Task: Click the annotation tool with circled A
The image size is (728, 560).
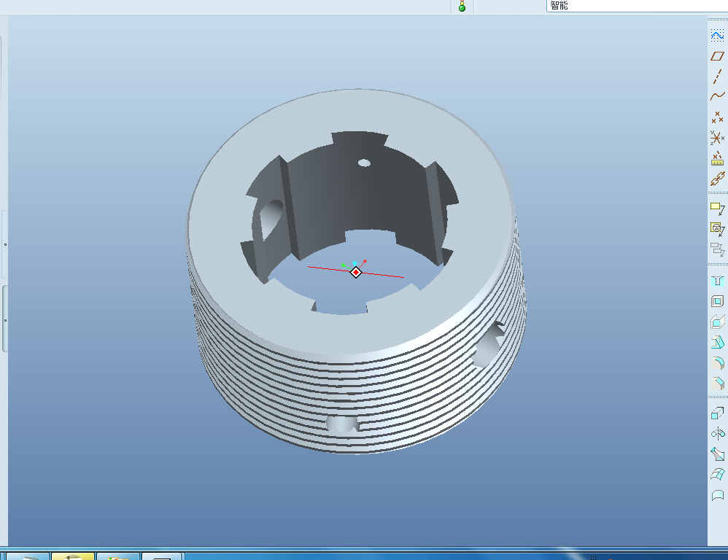Action: tap(717, 229)
